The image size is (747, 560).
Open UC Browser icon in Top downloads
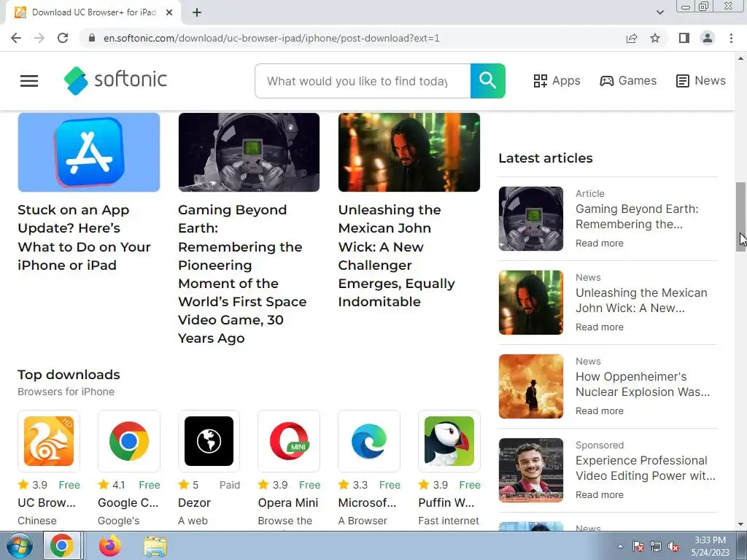tap(49, 441)
